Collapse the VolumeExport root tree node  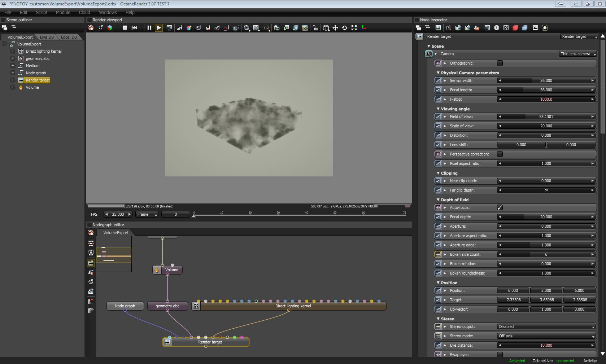pyautogui.click(x=4, y=44)
